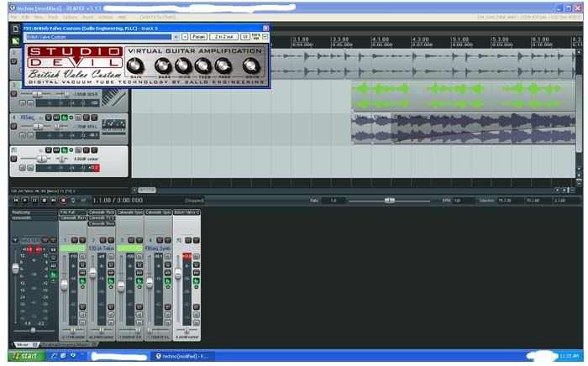Click mixer channel 1 FX button
Image resolution: width=588 pixels, height=366 pixels.
[x=82, y=281]
